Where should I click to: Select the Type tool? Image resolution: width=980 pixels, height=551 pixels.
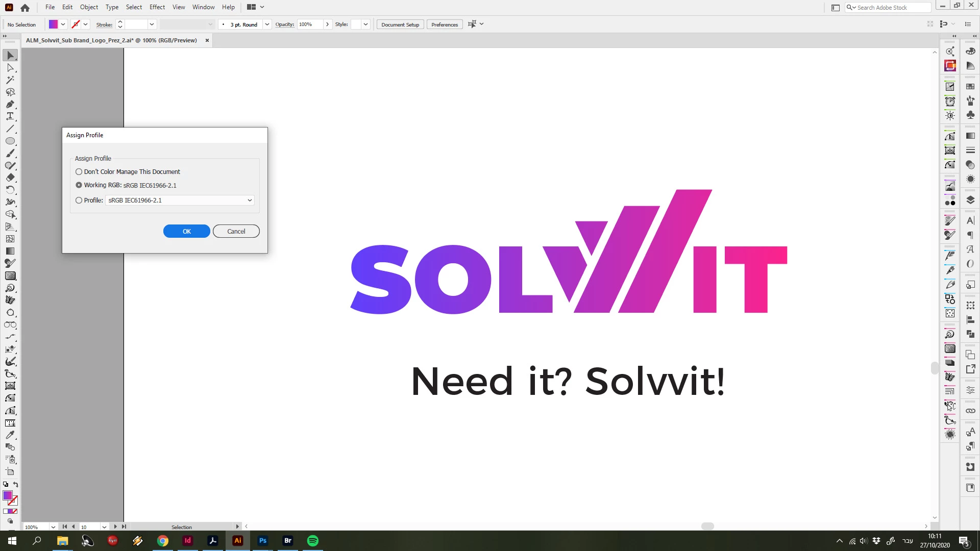(x=10, y=116)
